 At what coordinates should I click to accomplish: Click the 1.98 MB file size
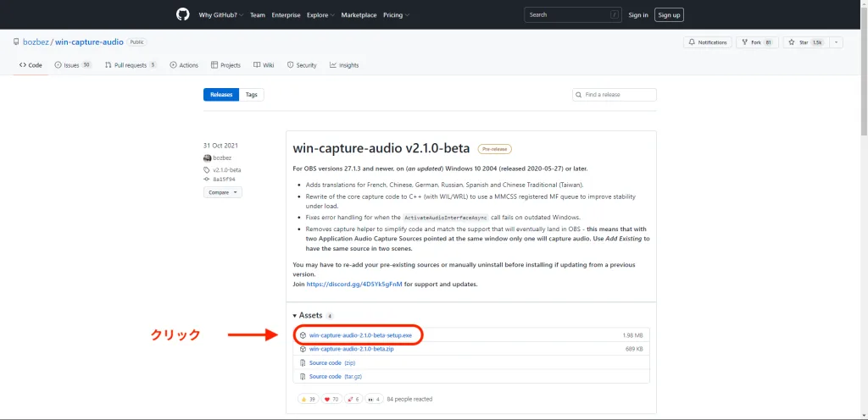click(x=632, y=335)
